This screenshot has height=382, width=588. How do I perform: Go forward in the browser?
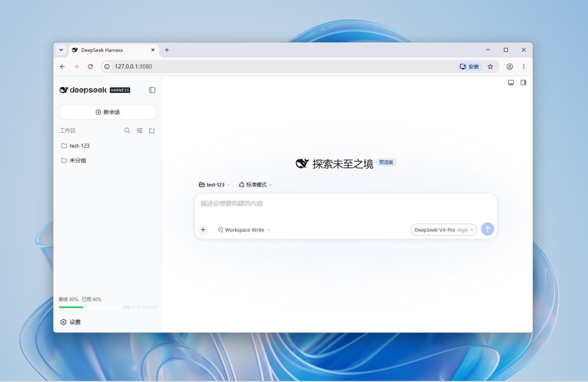tap(76, 67)
